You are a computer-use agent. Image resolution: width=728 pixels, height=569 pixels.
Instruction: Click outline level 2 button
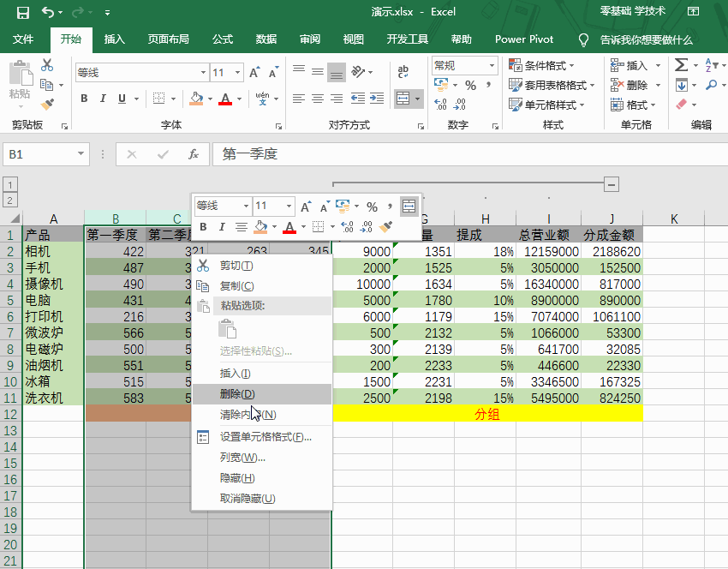10,201
